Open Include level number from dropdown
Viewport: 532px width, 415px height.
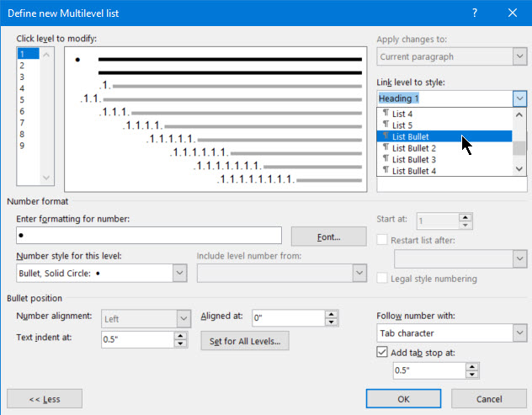pyautogui.click(x=359, y=273)
